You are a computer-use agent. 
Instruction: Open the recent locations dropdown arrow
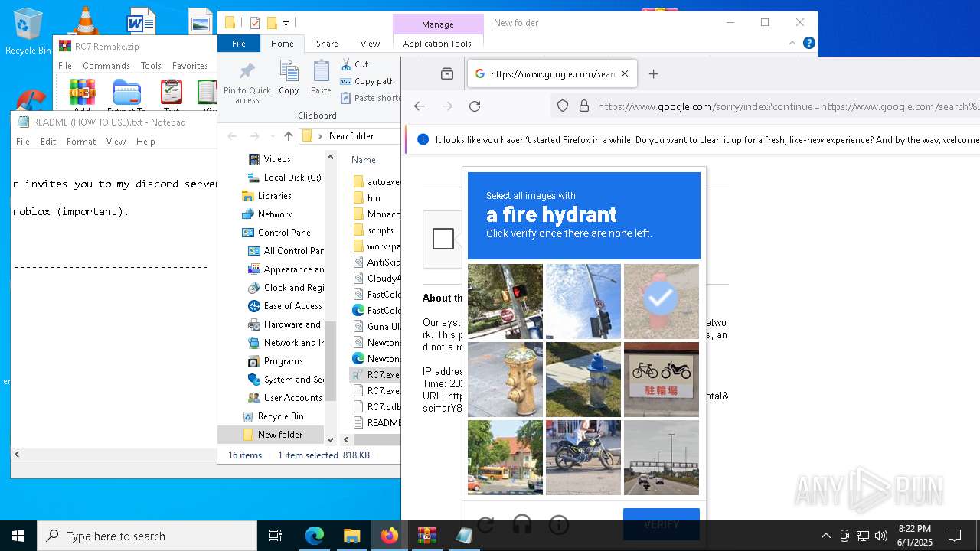click(273, 136)
